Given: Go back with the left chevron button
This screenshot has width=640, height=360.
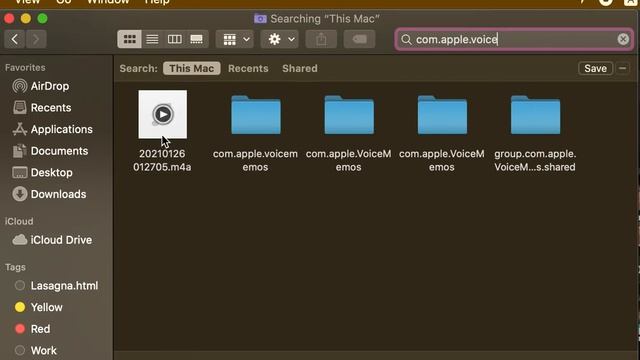Looking at the screenshot, I should 15,39.
